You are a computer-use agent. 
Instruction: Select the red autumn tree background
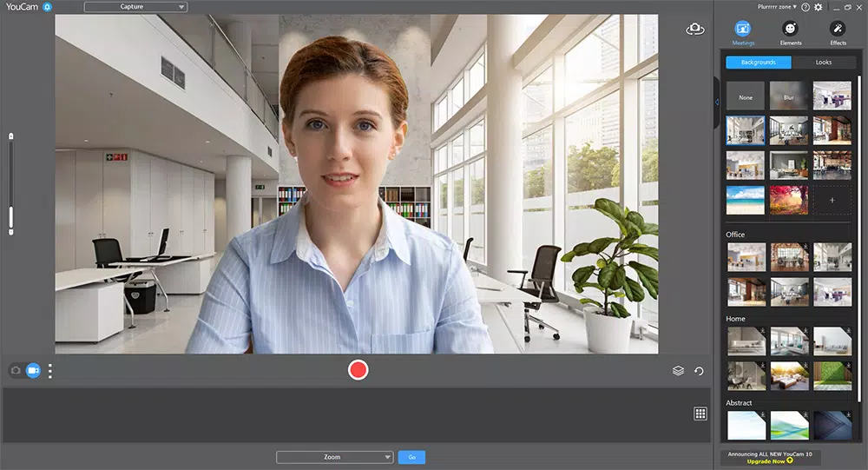pos(789,200)
